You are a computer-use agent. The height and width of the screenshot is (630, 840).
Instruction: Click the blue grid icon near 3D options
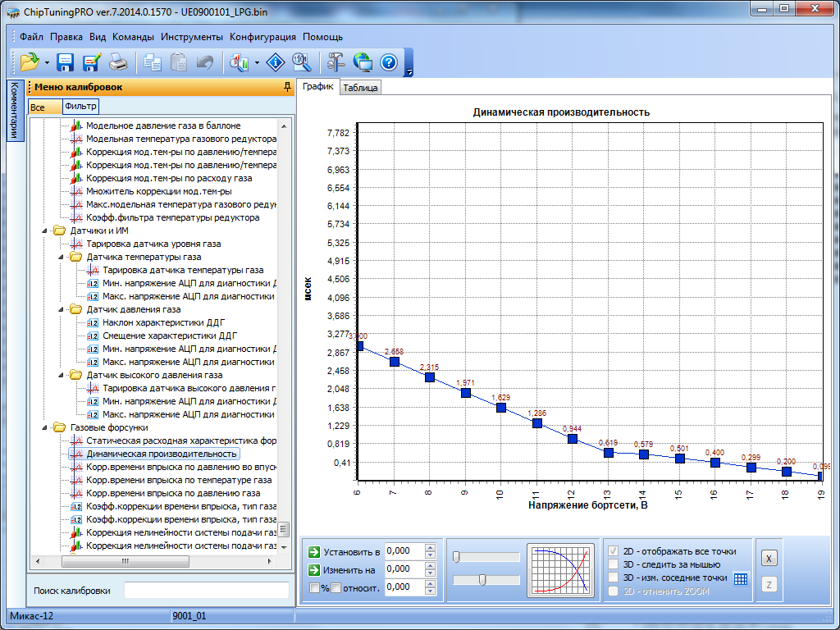(x=741, y=578)
